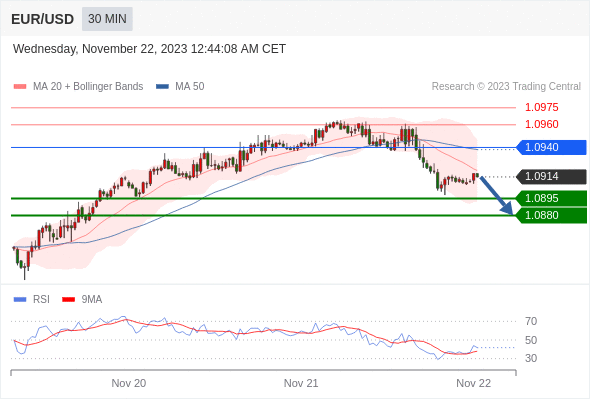Click the red 1.0975 resistance label
Viewport: 590px width, 400px height.
(541, 107)
